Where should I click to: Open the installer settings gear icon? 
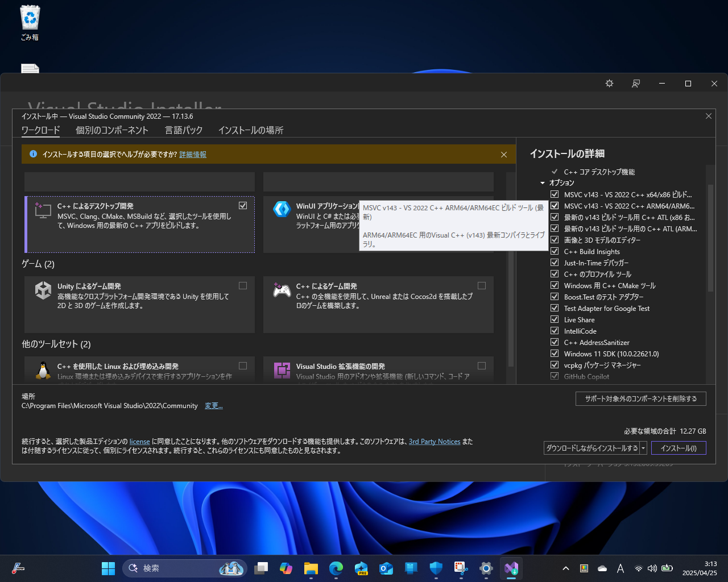pyautogui.click(x=609, y=83)
